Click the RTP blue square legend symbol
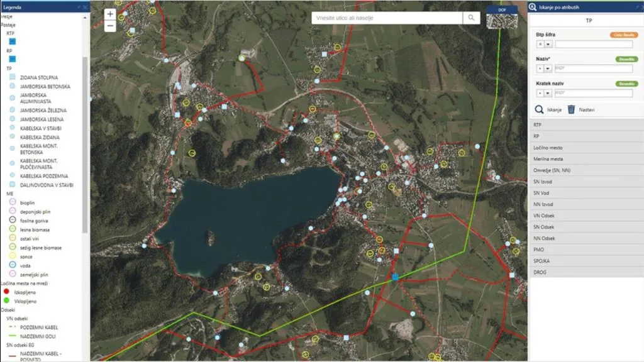 [x=13, y=41]
